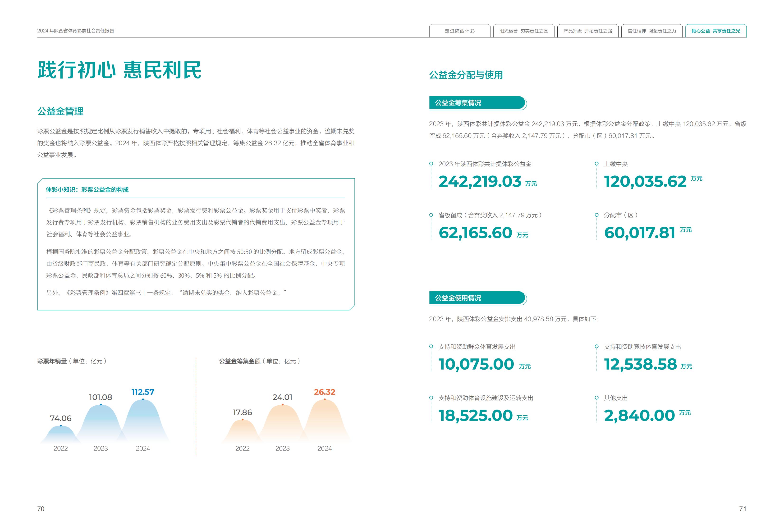Click the 24.01 data label
784x532 pixels.
tap(282, 397)
